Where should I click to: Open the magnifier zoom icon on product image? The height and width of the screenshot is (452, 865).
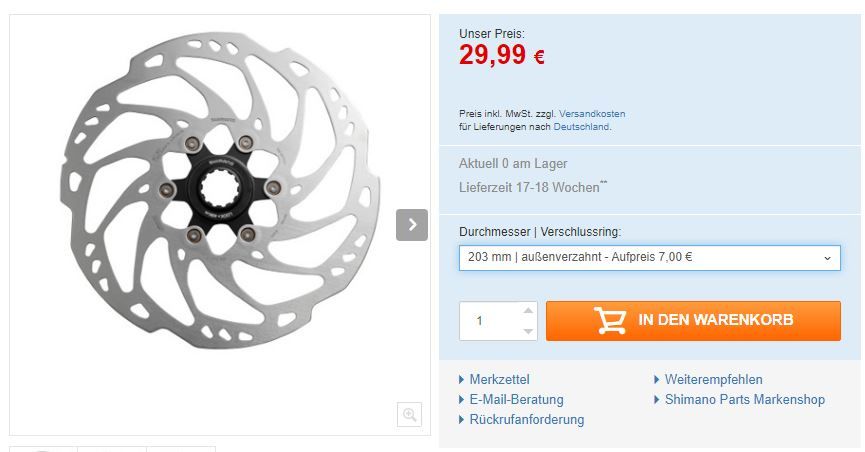pos(409,414)
